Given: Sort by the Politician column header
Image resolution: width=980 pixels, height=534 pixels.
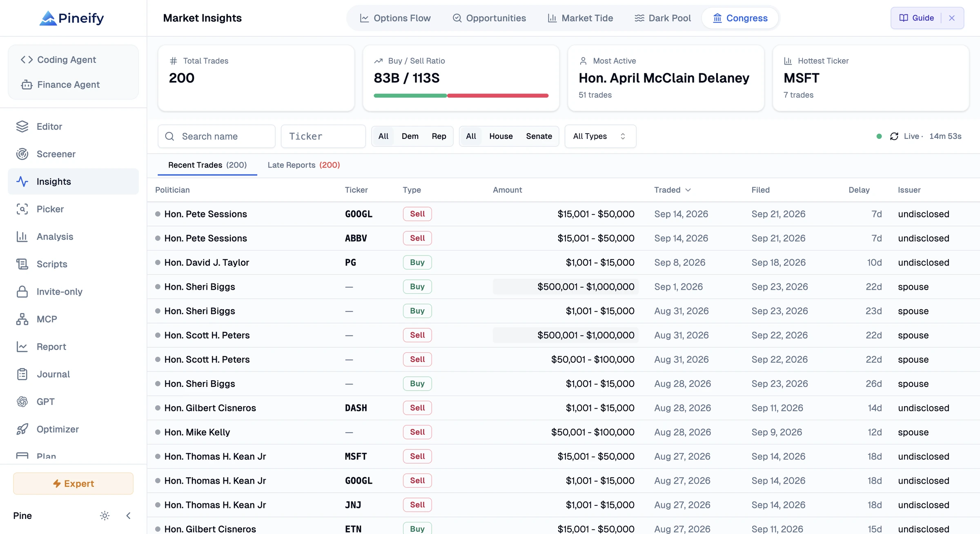Looking at the screenshot, I should [x=172, y=190].
